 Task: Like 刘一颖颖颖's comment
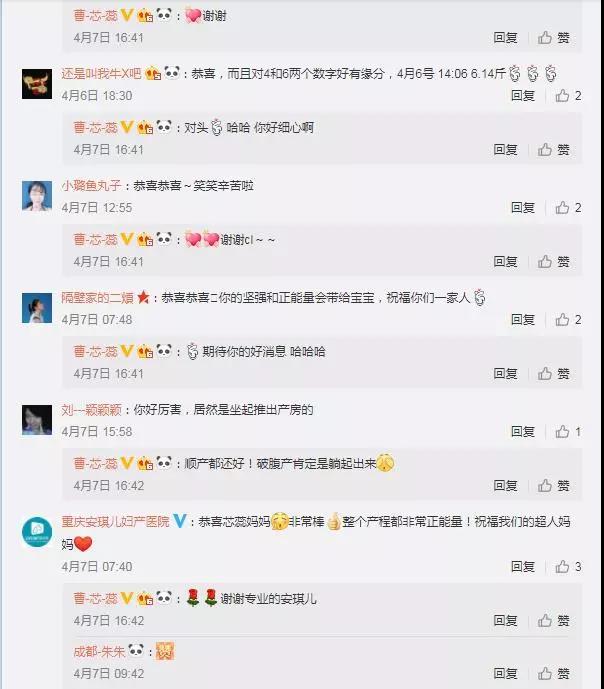click(x=568, y=432)
